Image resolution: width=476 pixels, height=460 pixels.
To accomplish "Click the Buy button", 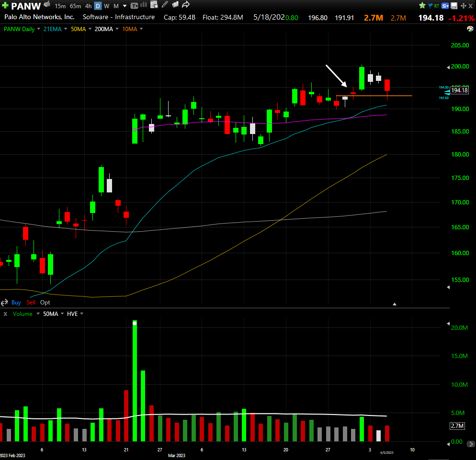I will click(x=16, y=303).
